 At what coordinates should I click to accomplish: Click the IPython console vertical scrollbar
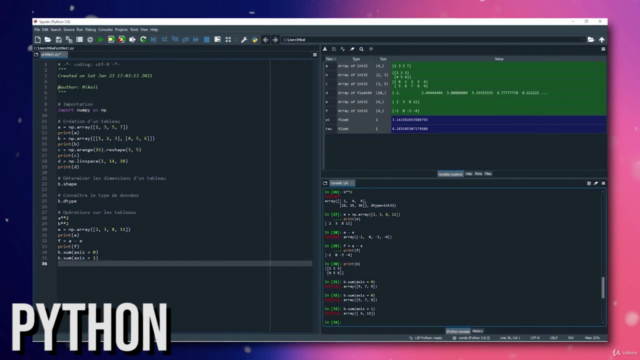pyautogui.click(x=603, y=287)
